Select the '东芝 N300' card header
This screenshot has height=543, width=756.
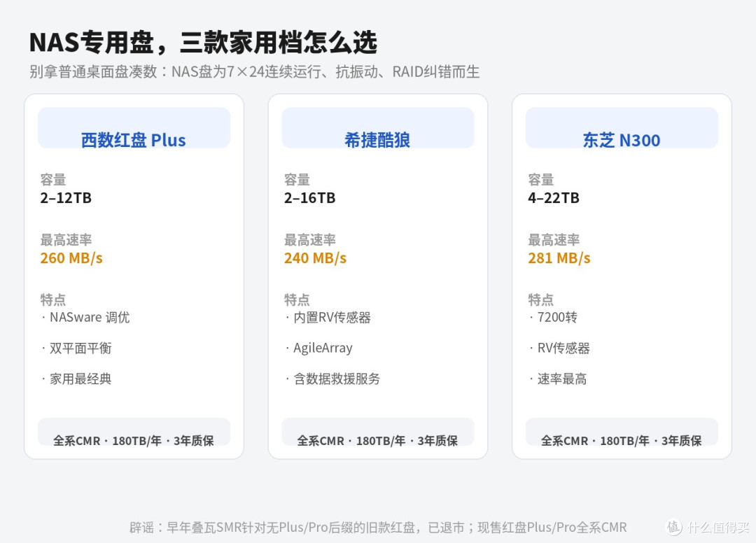click(x=622, y=128)
